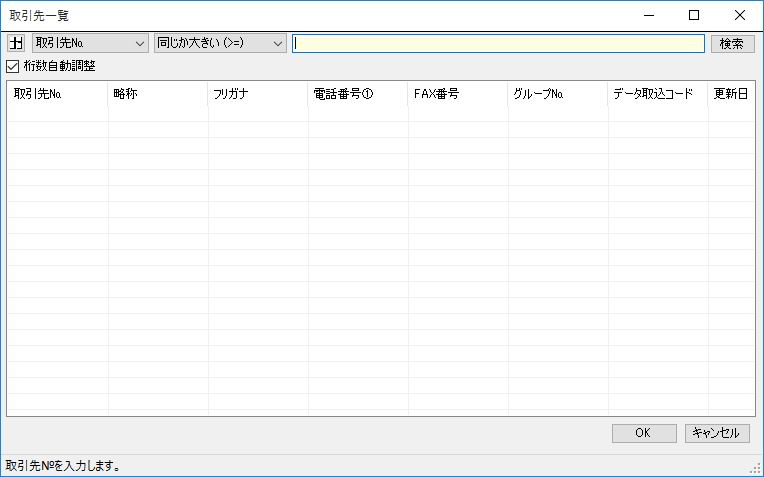Image resolution: width=764 pixels, height=477 pixels.
Task: Confirm with the OK button
Action: [643, 433]
